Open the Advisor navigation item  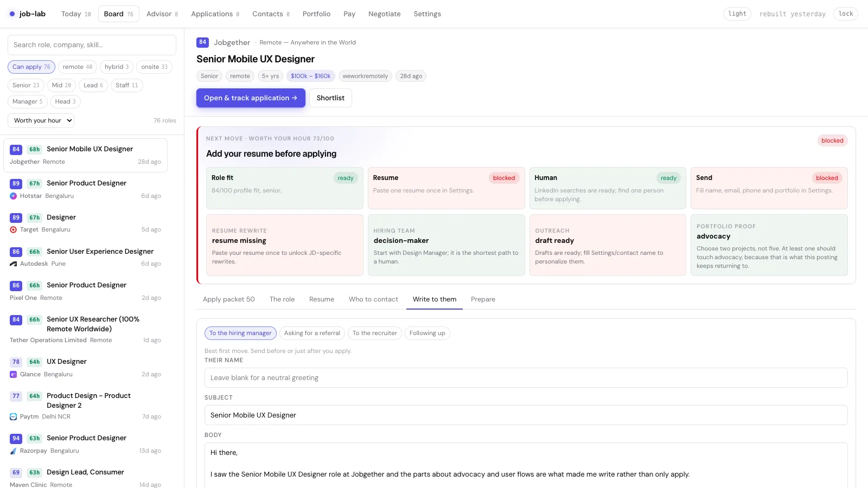(162, 14)
